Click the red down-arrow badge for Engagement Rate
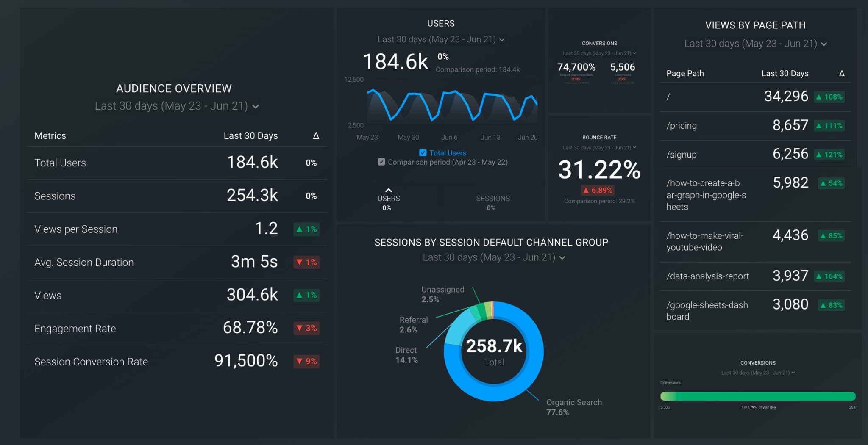868x445 pixels. tap(306, 328)
